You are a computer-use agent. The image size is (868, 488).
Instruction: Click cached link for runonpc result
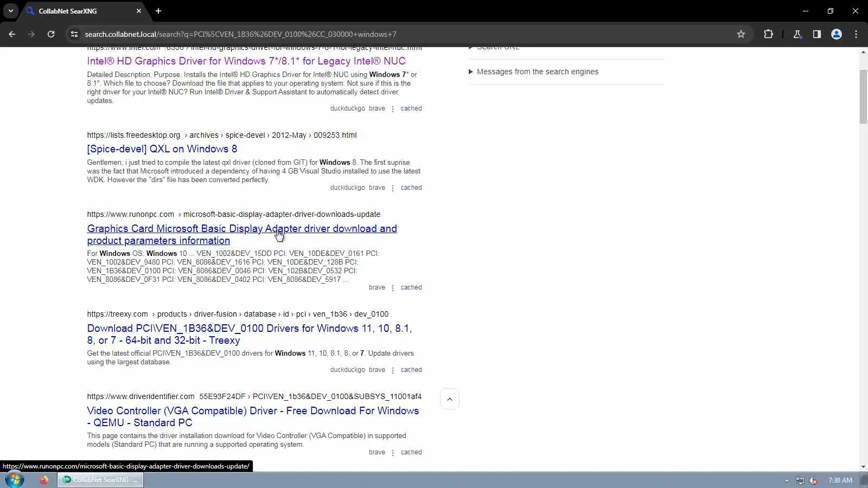(411, 287)
